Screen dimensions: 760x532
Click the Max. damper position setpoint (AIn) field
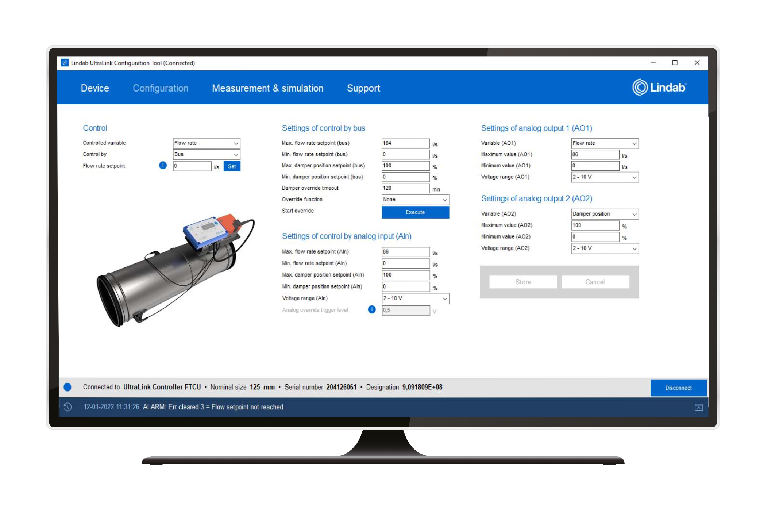coord(405,275)
